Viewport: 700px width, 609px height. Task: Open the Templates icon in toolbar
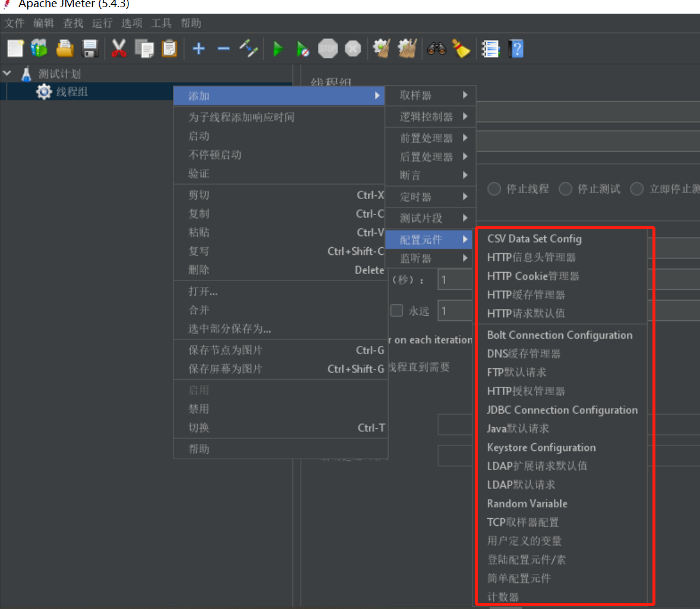[x=39, y=49]
